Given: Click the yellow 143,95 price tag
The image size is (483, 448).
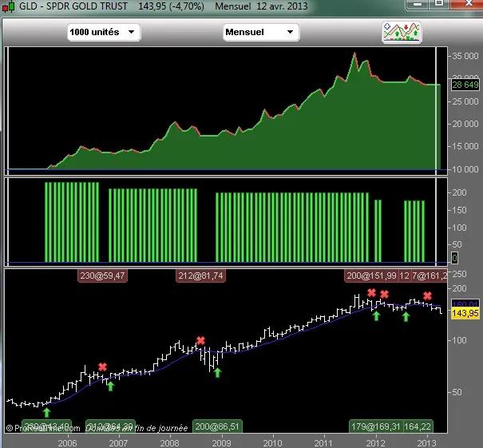Looking at the screenshot, I should 465,313.
